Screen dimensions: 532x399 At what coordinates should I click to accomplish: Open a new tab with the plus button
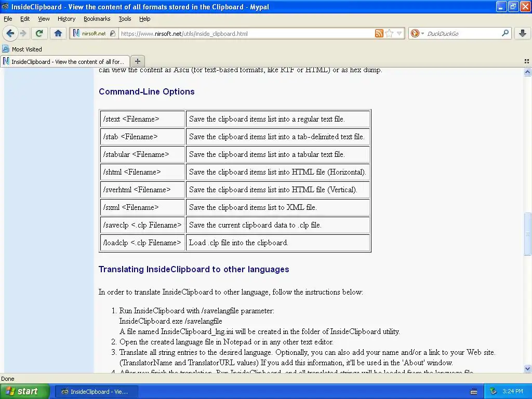coord(137,61)
